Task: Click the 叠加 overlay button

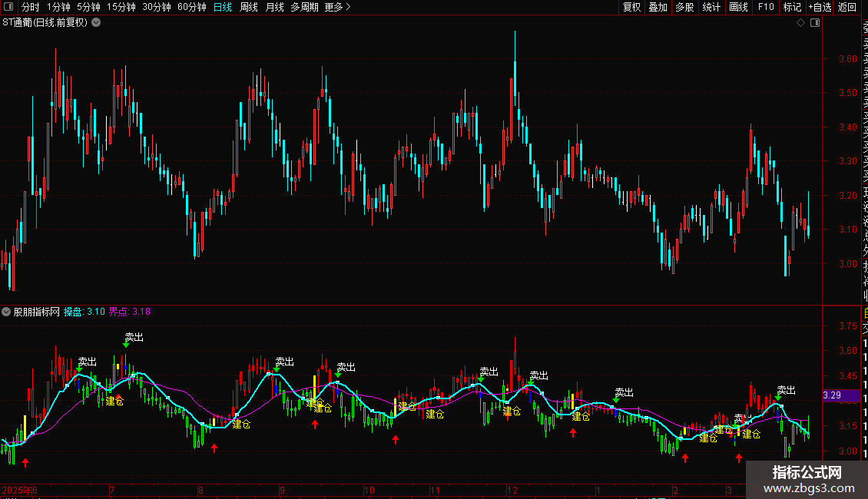Action: pos(658,7)
